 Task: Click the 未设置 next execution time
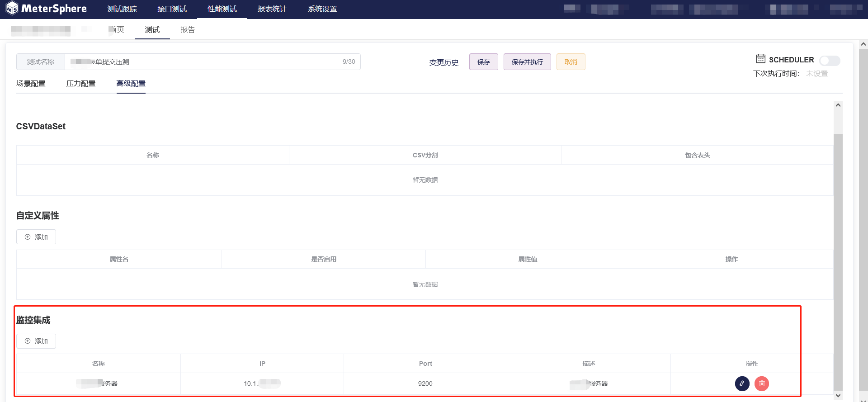(817, 73)
